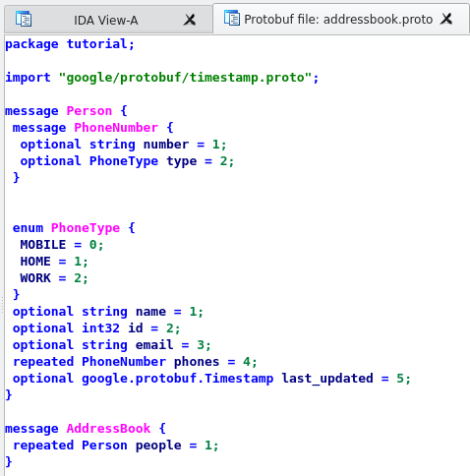Click the 'Person' message name
This screenshot has width=470, height=476.
click(x=89, y=111)
